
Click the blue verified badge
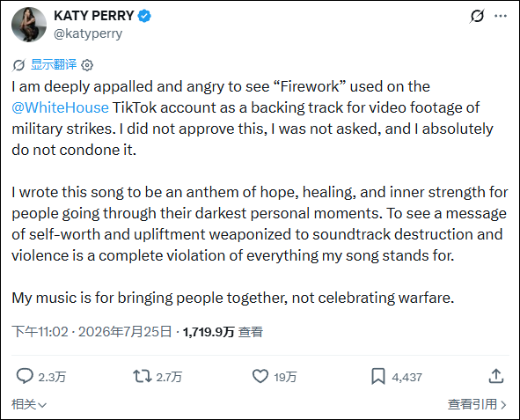point(144,16)
